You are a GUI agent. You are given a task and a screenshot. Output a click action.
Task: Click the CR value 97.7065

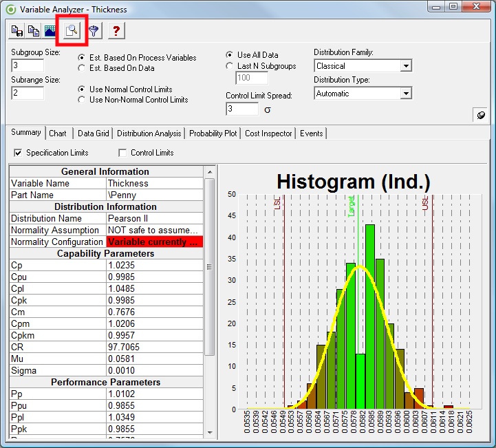(x=155, y=347)
